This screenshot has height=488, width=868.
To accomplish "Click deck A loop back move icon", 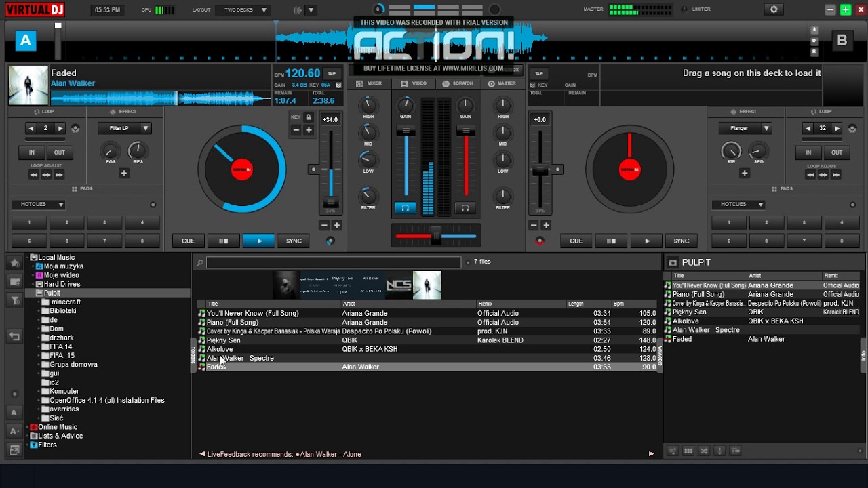I will tap(33, 175).
